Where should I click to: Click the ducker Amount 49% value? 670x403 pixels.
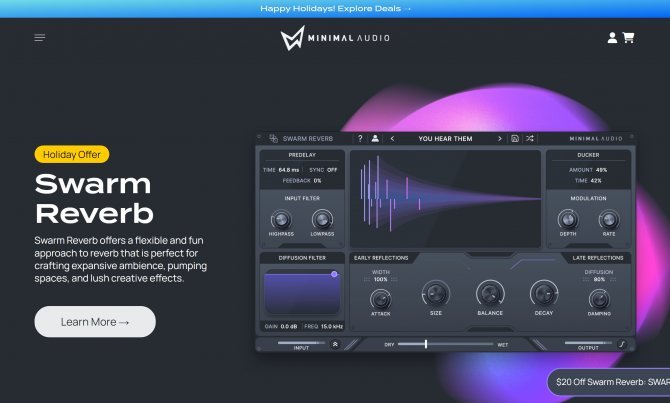(x=601, y=170)
